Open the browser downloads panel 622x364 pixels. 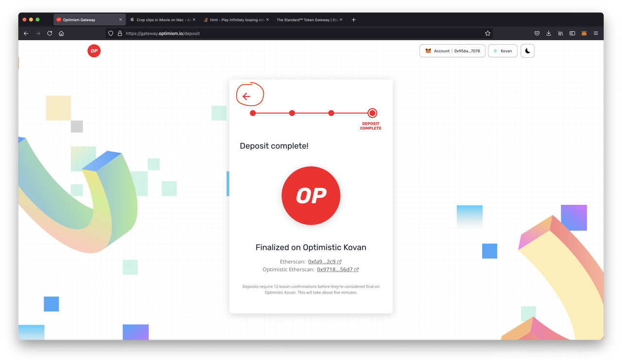549,33
